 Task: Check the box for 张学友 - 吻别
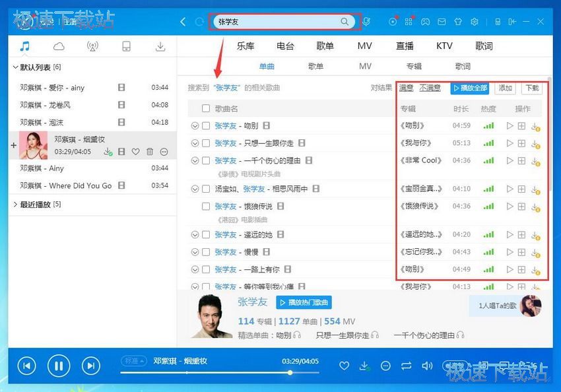pyautogui.click(x=206, y=125)
